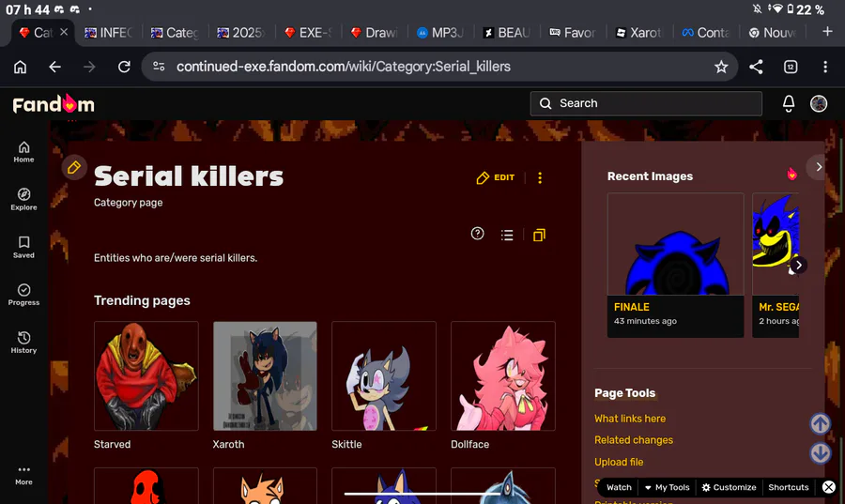Switch to the Categ tab

(x=176, y=33)
